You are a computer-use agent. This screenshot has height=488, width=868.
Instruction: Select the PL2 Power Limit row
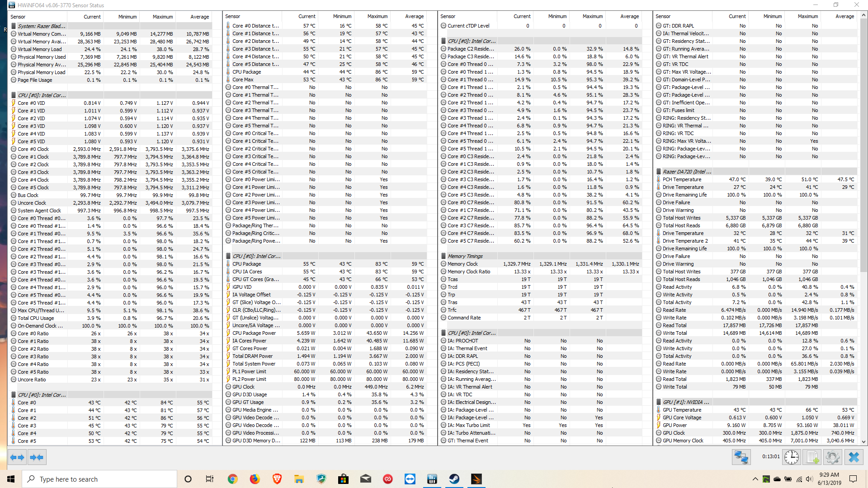pos(326,379)
